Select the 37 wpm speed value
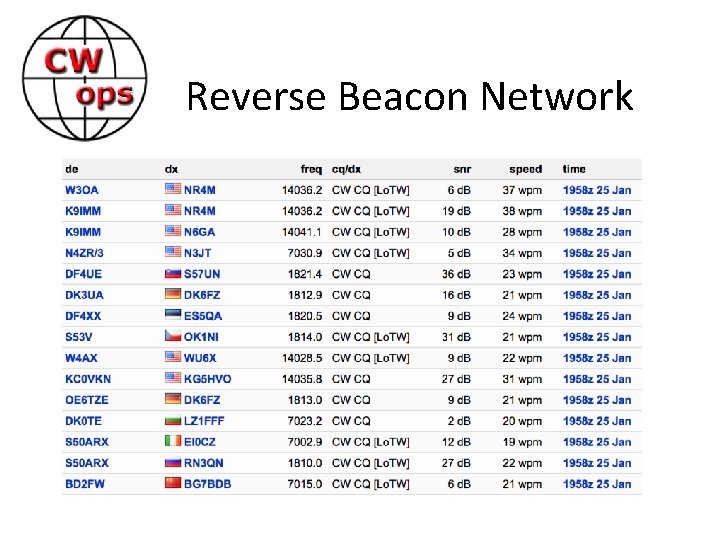Image resolution: width=720 pixels, height=540 pixels. click(522, 190)
